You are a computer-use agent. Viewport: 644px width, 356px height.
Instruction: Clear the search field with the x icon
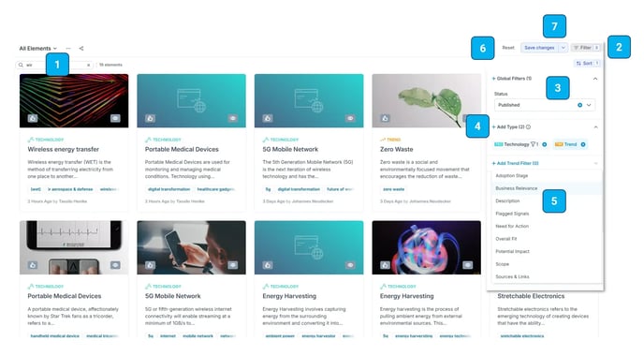click(88, 65)
